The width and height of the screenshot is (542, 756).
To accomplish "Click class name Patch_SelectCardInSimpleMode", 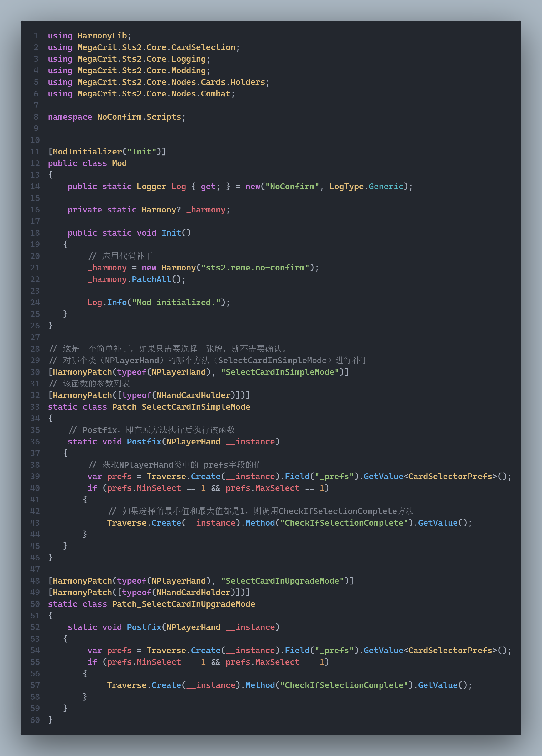I will 181,407.
